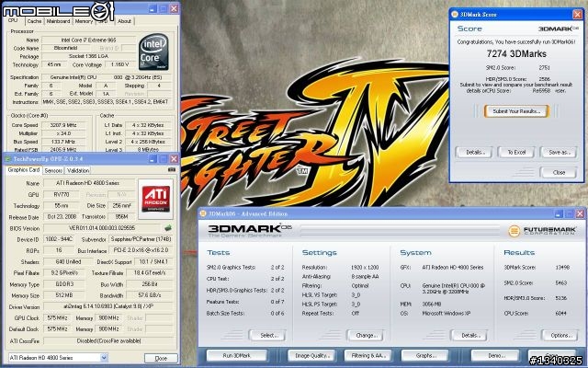Screen dimensions: 588x368
Task: Click the 'Tests' section heading
Action: tap(219, 252)
